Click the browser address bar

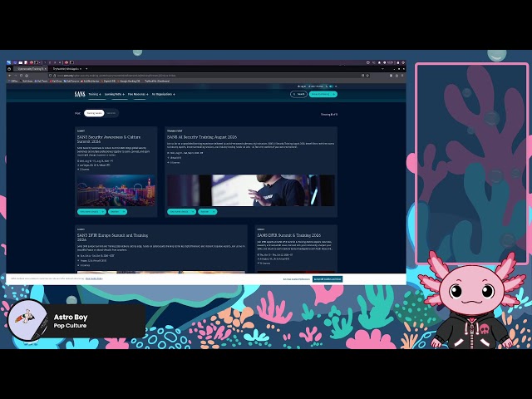pyautogui.click(x=208, y=76)
